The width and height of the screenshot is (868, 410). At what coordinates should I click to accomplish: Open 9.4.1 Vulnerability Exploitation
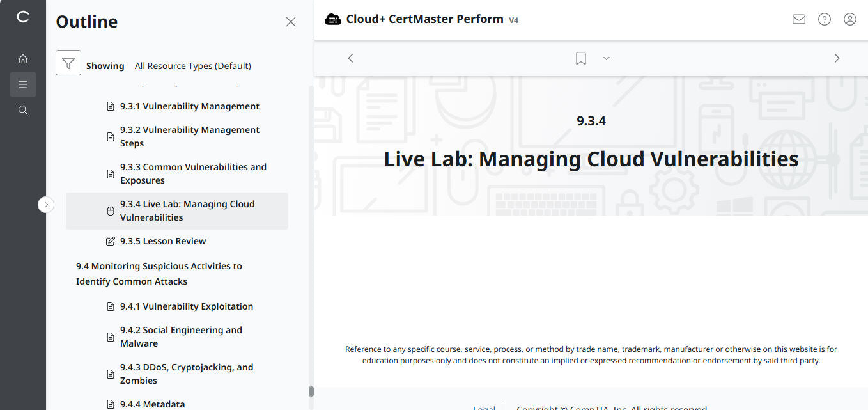(x=187, y=306)
